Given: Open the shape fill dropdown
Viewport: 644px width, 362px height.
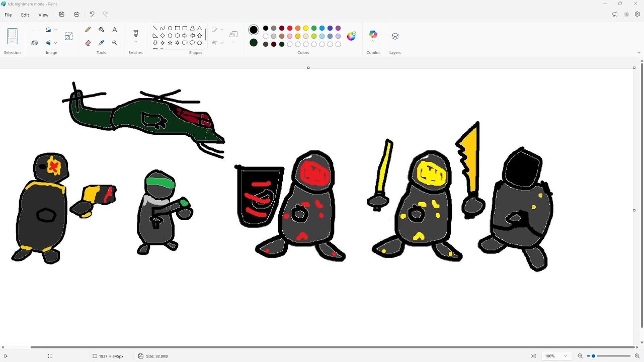Looking at the screenshot, I should pos(222,43).
